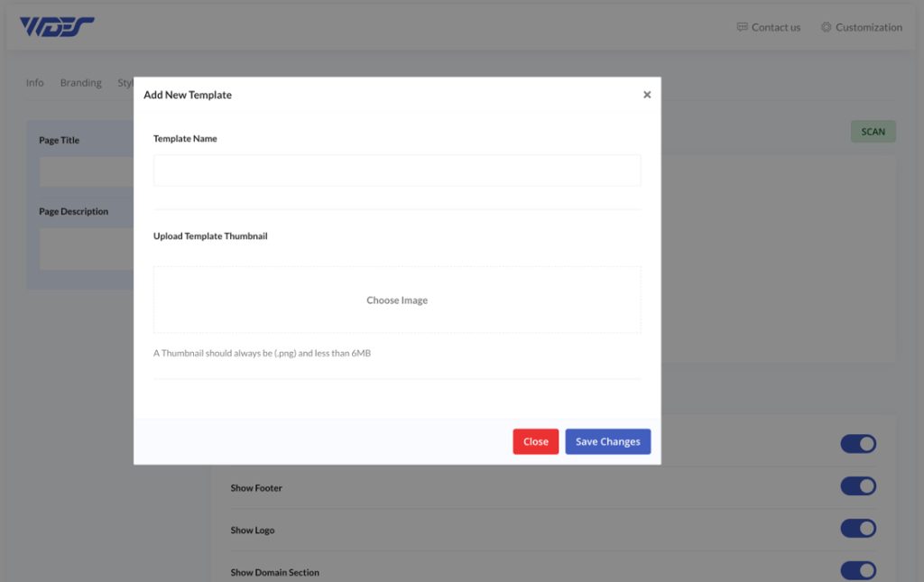
Task: Select the Styles tab
Action: [x=125, y=82]
